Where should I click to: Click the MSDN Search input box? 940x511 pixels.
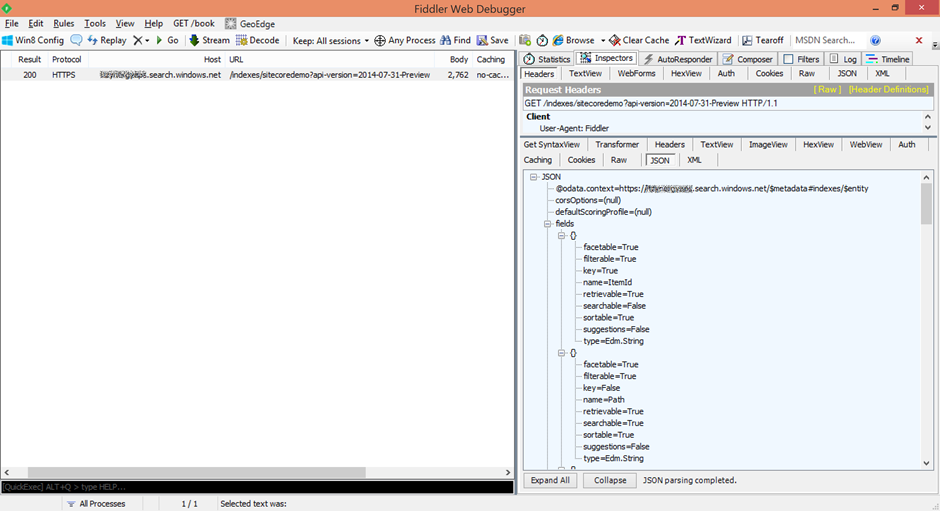[x=828, y=40]
